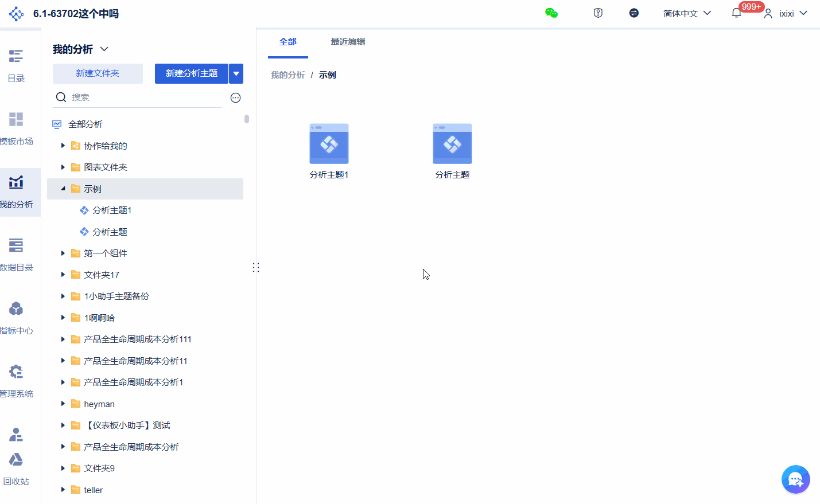820x504 pixels.
Task: Open the 分析主题1 thumbnail card
Action: [x=329, y=151]
